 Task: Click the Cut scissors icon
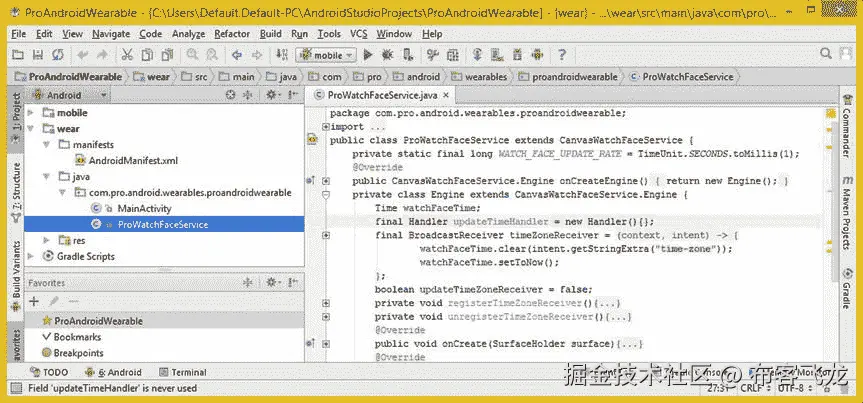tap(127, 55)
